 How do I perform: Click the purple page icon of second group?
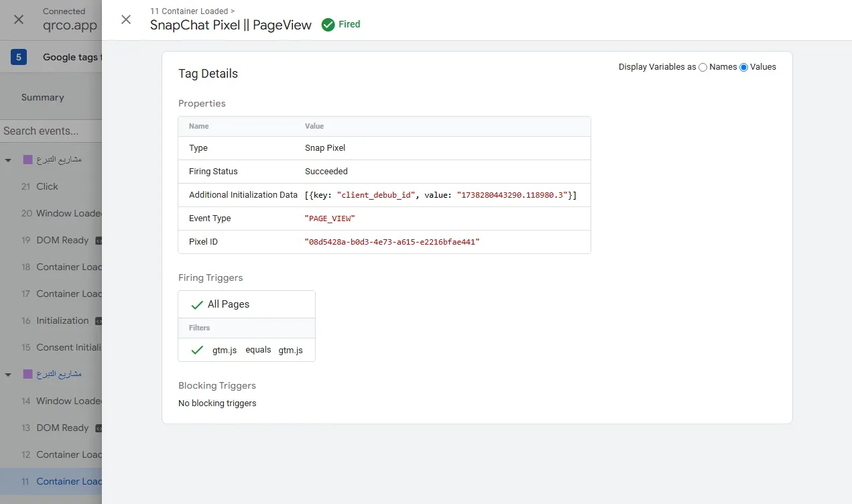point(27,374)
